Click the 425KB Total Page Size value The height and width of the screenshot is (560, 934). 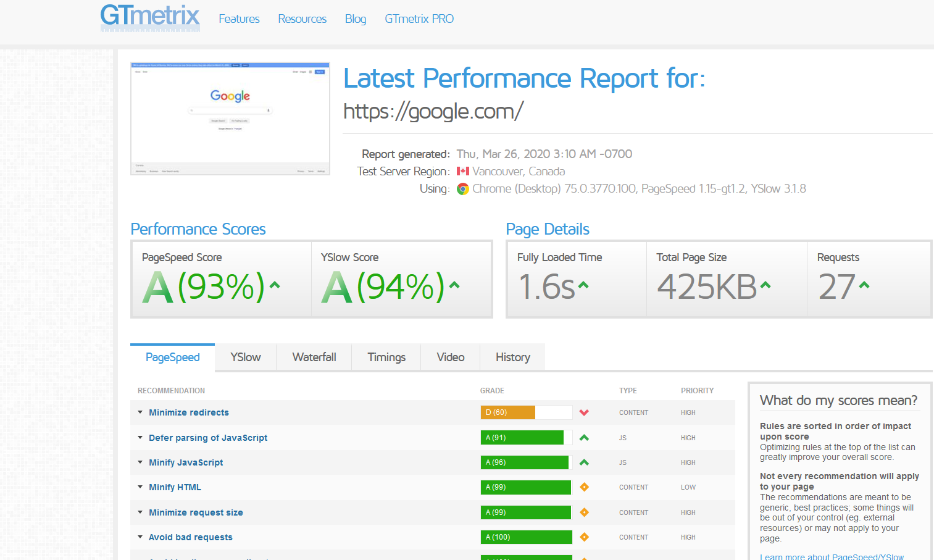click(x=707, y=286)
